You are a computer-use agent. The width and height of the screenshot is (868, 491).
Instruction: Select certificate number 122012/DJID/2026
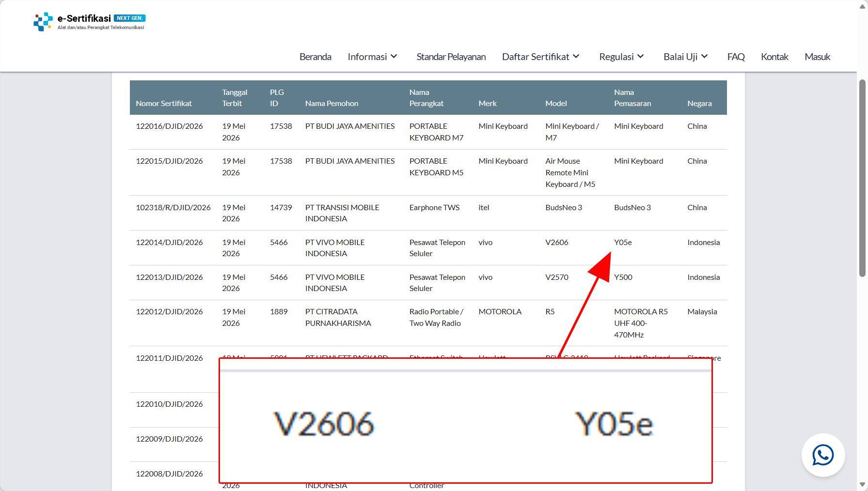coord(169,311)
